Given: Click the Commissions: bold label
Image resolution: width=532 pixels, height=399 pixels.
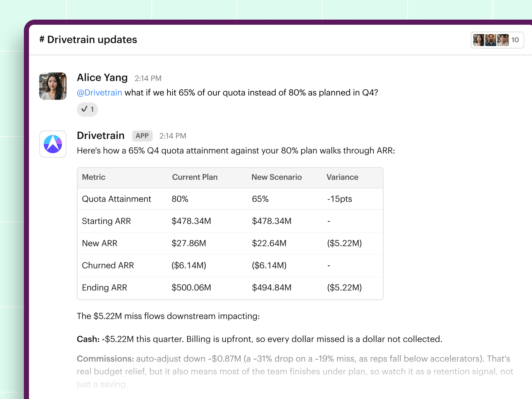Looking at the screenshot, I should 105,359.
